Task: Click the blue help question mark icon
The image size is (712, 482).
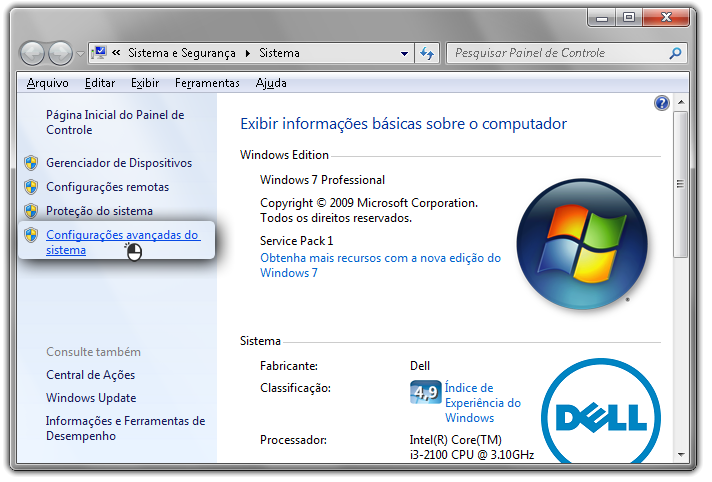Action: [662, 103]
